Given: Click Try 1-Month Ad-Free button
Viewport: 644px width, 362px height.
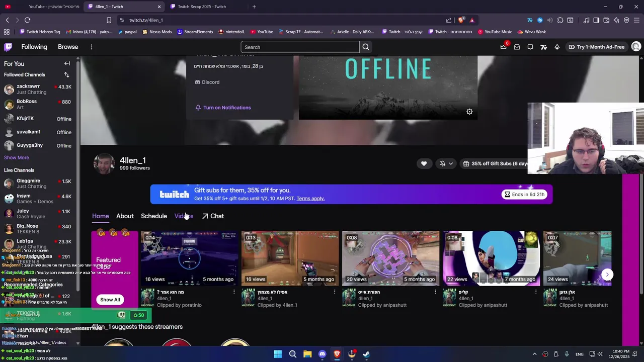Looking at the screenshot, I should [x=597, y=47].
